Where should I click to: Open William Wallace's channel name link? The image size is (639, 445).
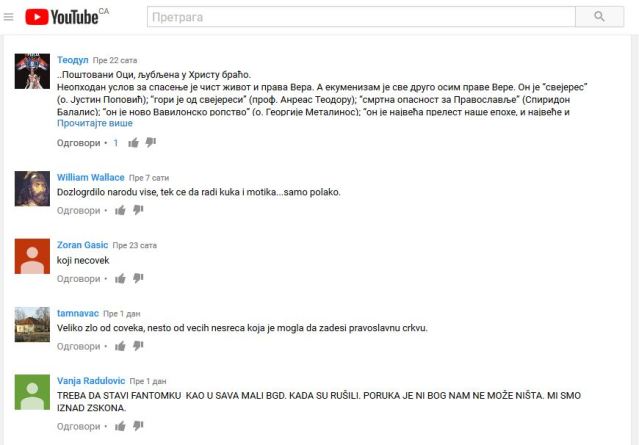[90, 177]
